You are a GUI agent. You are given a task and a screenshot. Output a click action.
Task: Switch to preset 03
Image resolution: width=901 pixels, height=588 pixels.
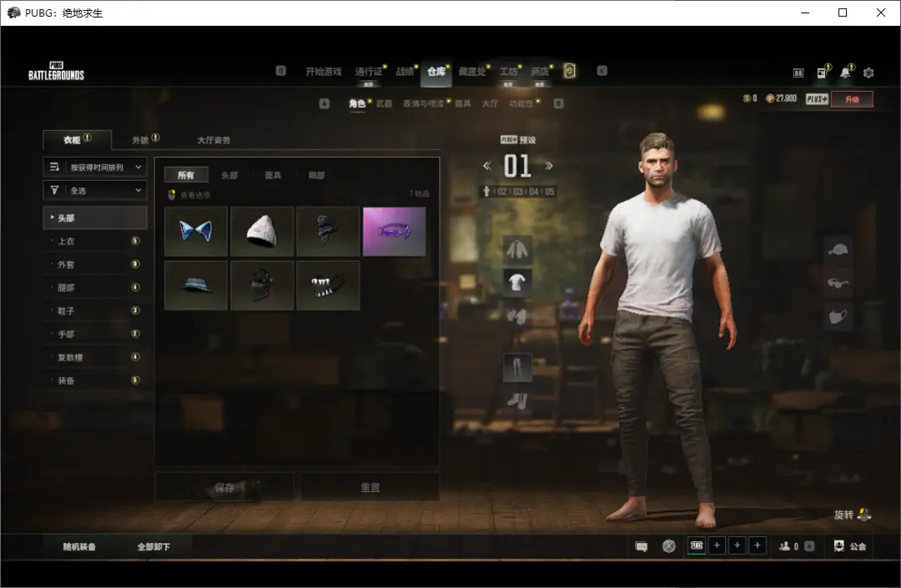pyautogui.click(x=518, y=192)
